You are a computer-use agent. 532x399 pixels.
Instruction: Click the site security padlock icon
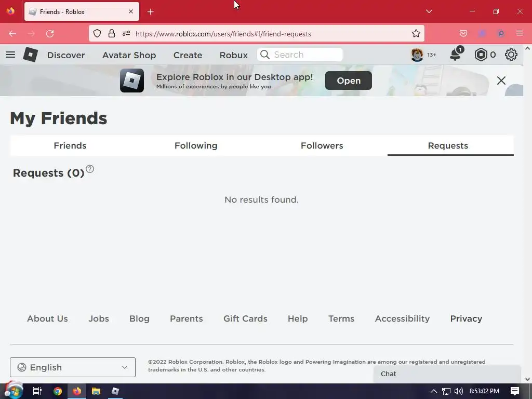coord(112,34)
